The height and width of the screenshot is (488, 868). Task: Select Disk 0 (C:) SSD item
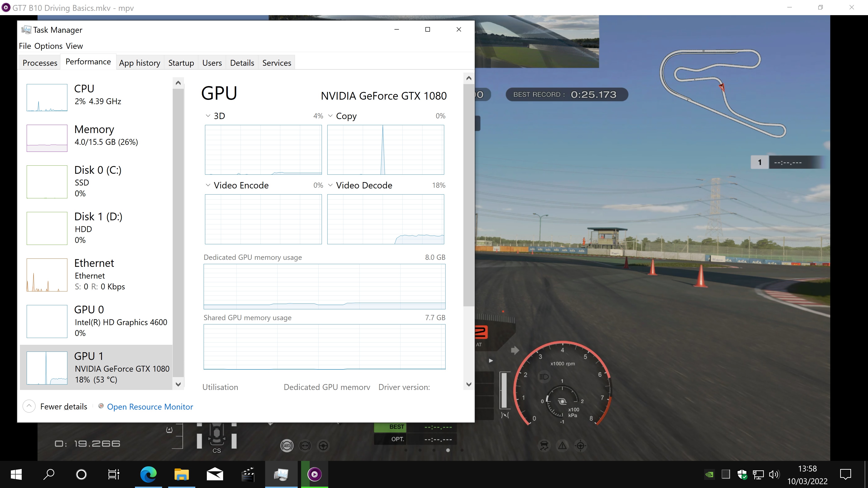tap(96, 181)
